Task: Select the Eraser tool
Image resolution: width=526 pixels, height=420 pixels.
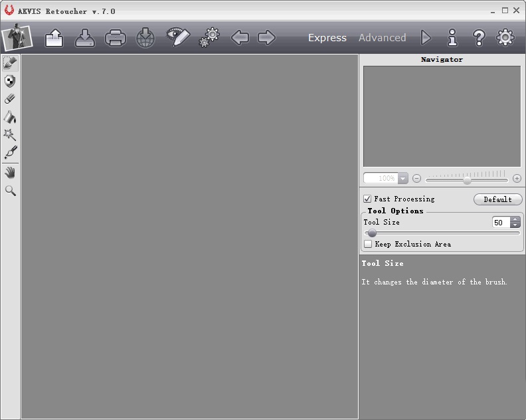Action: click(x=10, y=99)
